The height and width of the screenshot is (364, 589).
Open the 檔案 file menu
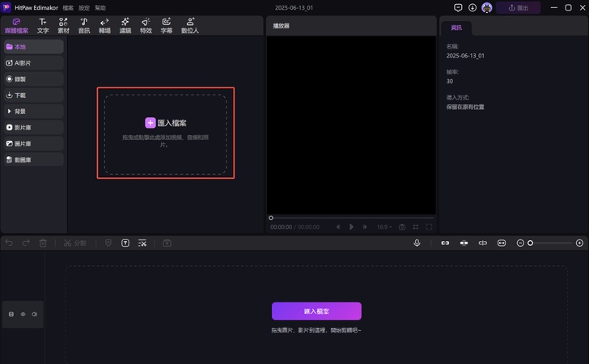point(68,8)
